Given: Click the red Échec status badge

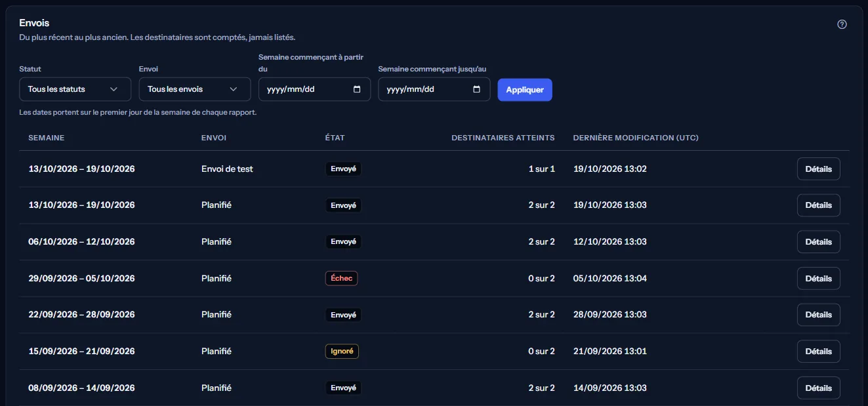Looking at the screenshot, I should tap(341, 278).
